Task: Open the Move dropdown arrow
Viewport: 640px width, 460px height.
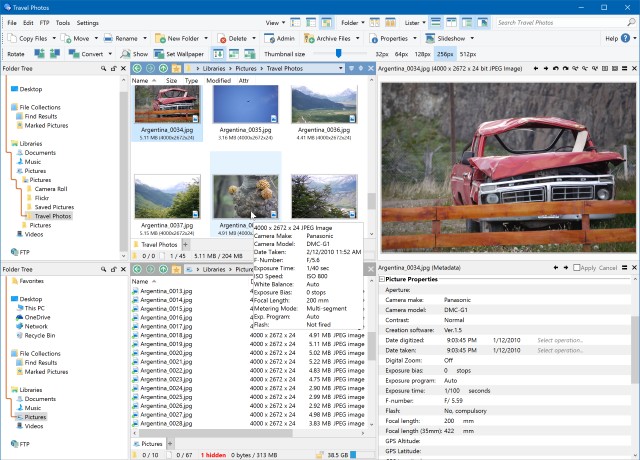Action: (96, 38)
